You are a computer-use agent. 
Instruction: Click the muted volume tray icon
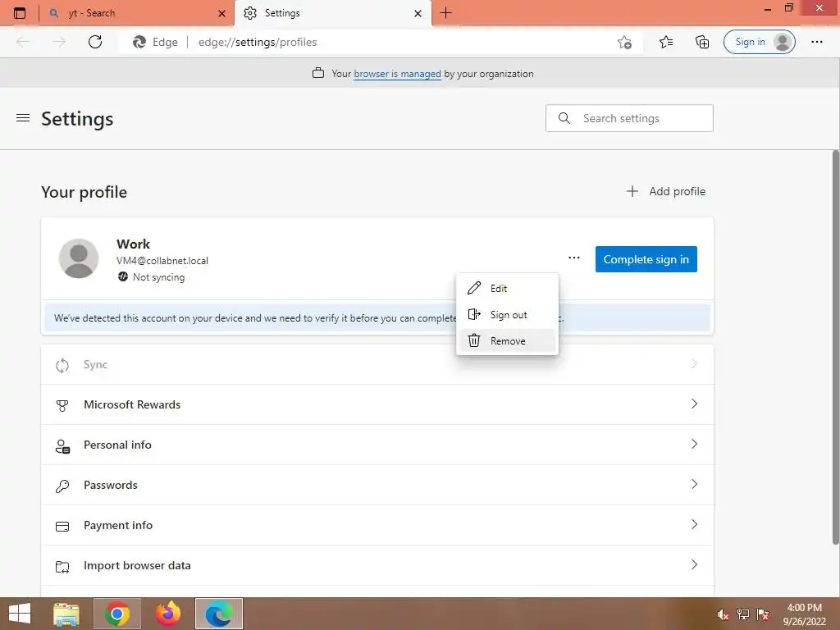click(x=723, y=614)
